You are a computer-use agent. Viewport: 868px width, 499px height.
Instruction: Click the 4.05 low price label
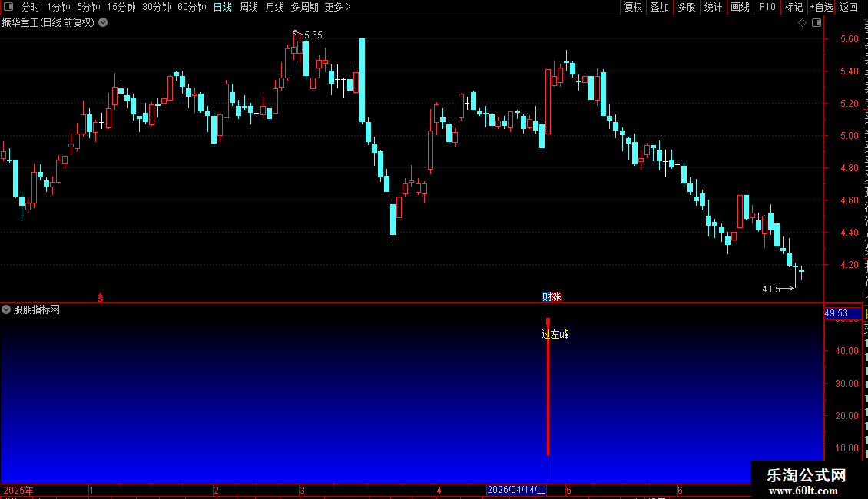click(771, 289)
